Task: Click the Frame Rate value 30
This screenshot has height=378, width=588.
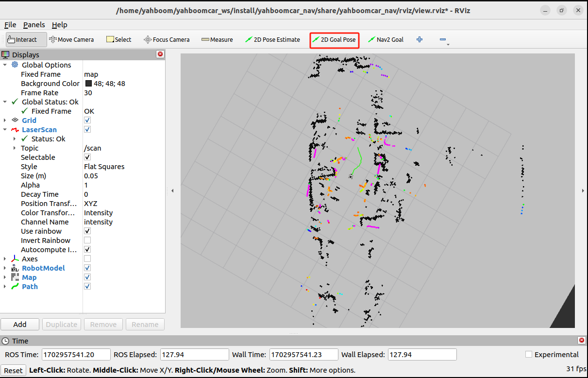Action: tap(88, 93)
